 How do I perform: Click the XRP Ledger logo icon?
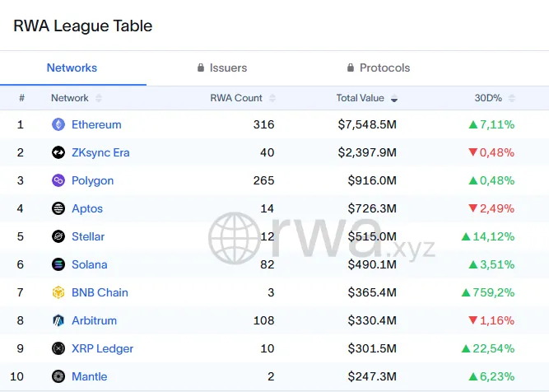pyautogui.click(x=58, y=348)
